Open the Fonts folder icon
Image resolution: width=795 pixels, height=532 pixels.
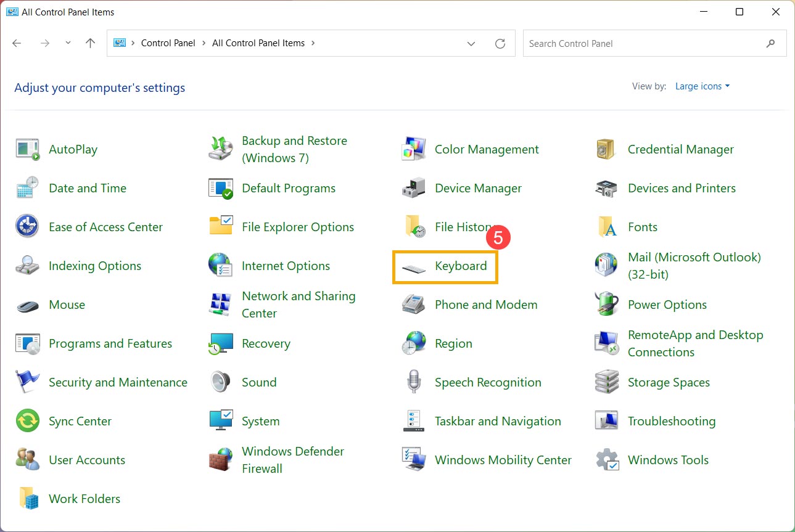coord(607,227)
